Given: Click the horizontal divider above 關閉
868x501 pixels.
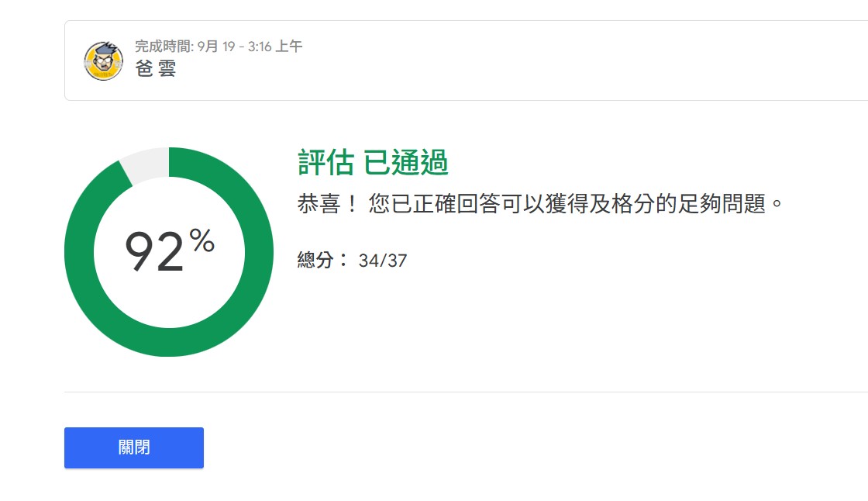Looking at the screenshot, I should pyautogui.click(x=465, y=392).
